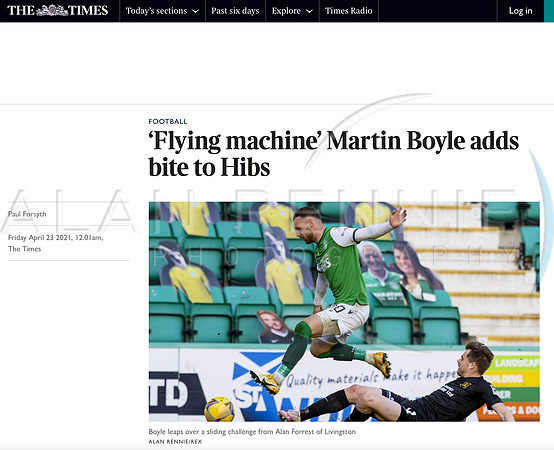Open the FOOTBALL section link
The height and width of the screenshot is (450, 554).
[x=168, y=122]
